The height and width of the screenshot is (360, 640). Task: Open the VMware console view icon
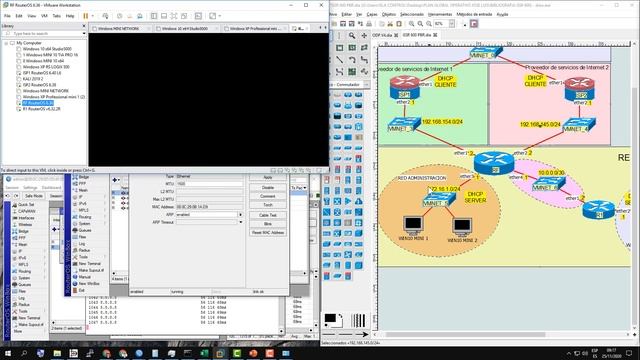pyautogui.click(x=198, y=16)
